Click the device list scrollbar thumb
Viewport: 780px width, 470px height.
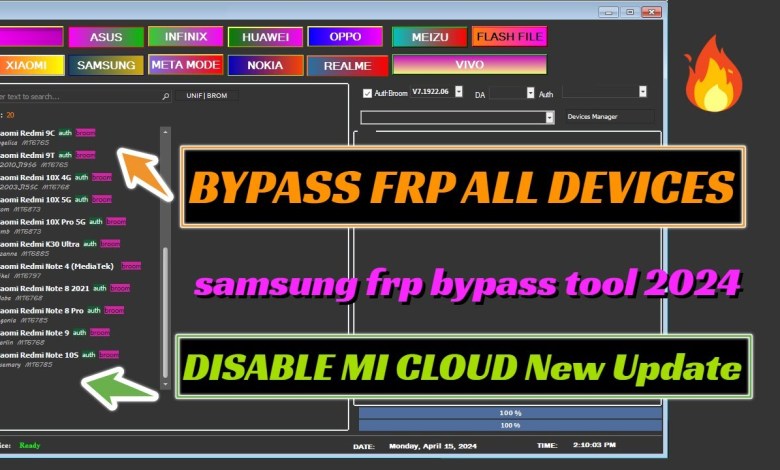[x=166, y=312]
